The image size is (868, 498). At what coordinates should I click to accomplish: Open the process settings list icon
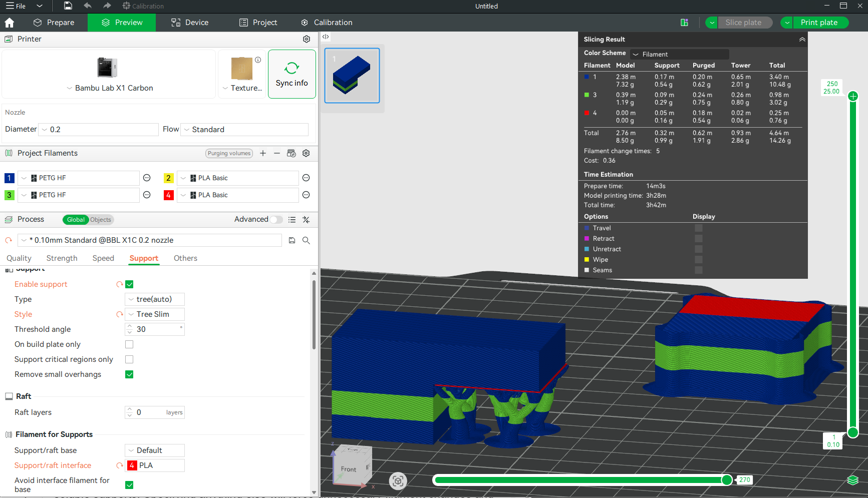pos(292,220)
